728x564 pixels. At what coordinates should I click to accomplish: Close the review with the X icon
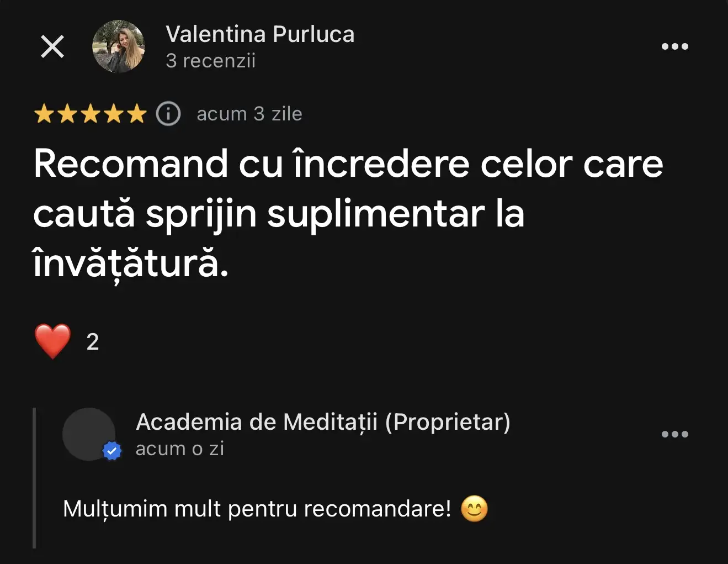coord(52,46)
